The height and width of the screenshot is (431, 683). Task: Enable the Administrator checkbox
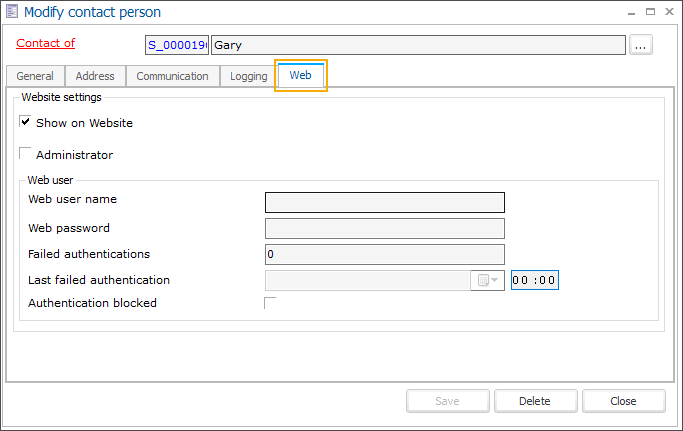click(25, 153)
